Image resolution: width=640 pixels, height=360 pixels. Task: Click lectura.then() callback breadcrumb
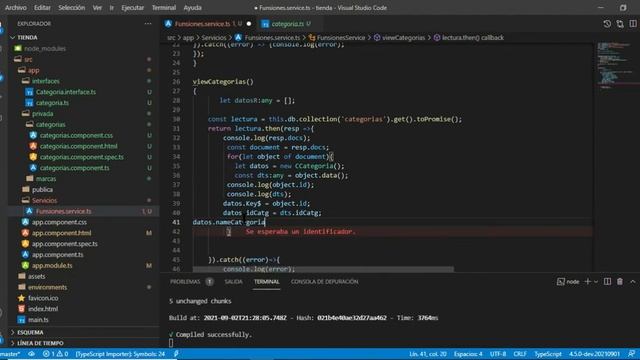473,38
